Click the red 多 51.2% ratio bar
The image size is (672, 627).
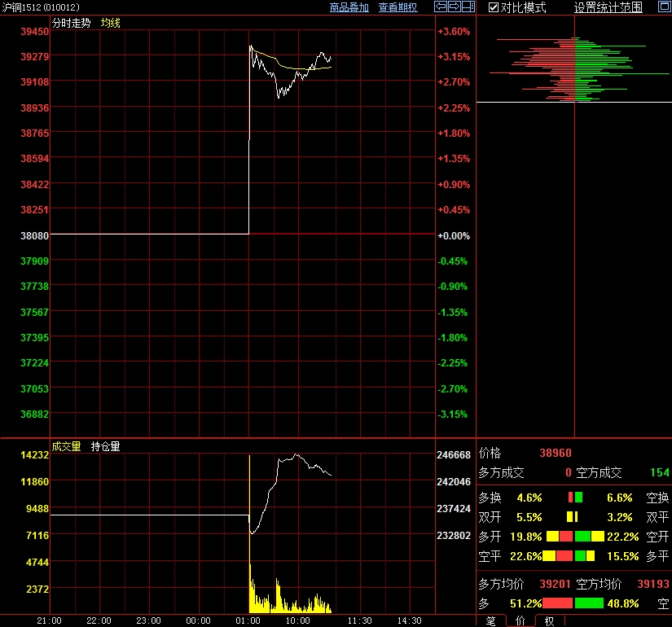tap(557, 603)
